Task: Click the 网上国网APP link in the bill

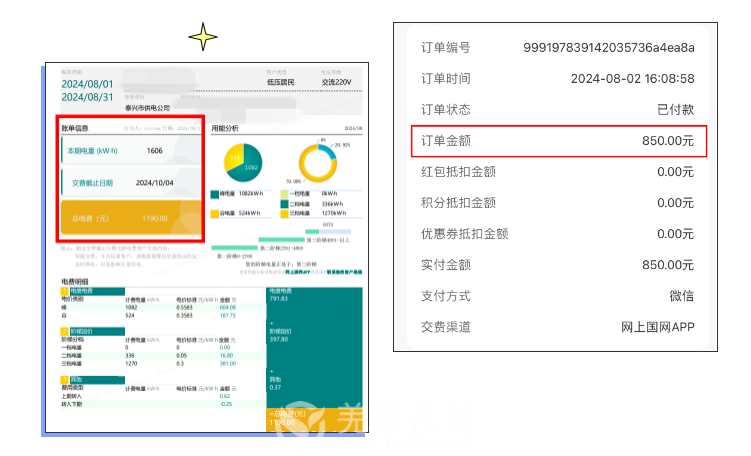Action: pyautogui.click(x=298, y=272)
